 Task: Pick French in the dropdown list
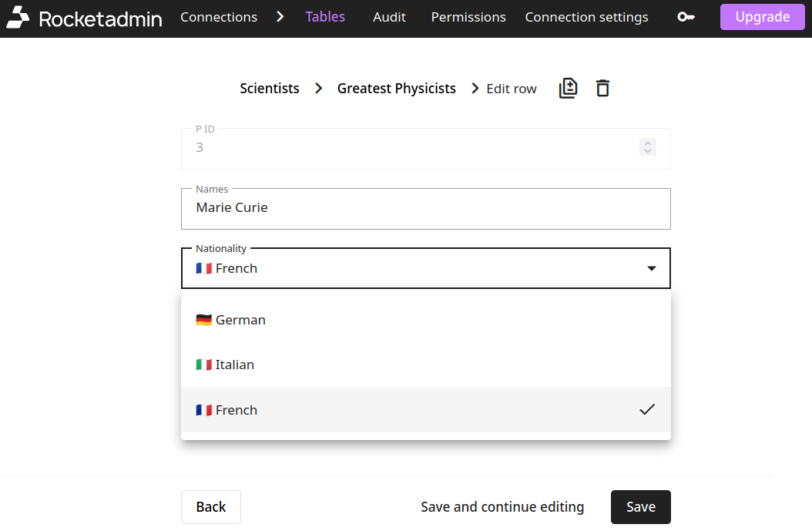pyautogui.click(x=426, y=410)
